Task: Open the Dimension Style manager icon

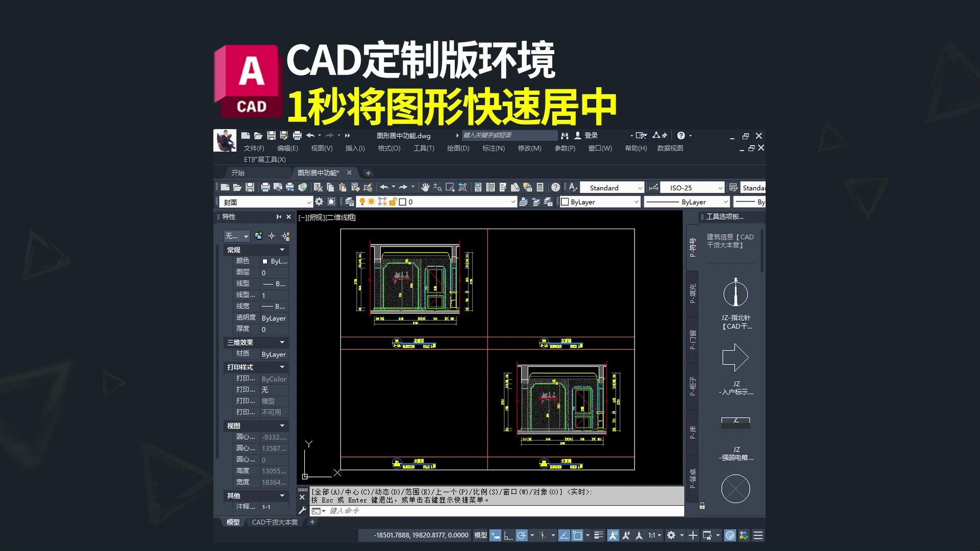Action: (653, 188)
